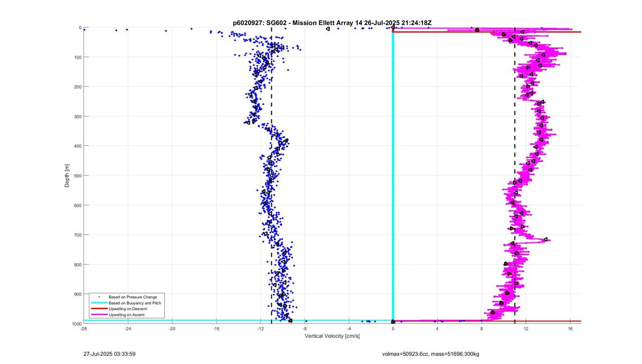The image size is (642, 364).
Task: Click the 'volmax=50923.6cc, mass=51696.300kg' footer text
Action: coord(431,354)
